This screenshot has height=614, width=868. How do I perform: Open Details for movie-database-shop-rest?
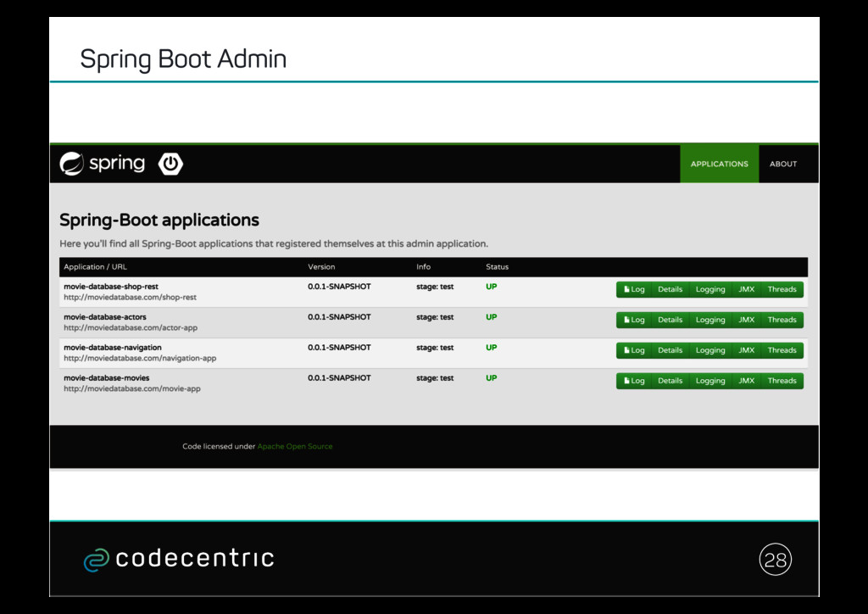(x=670, y=289)
